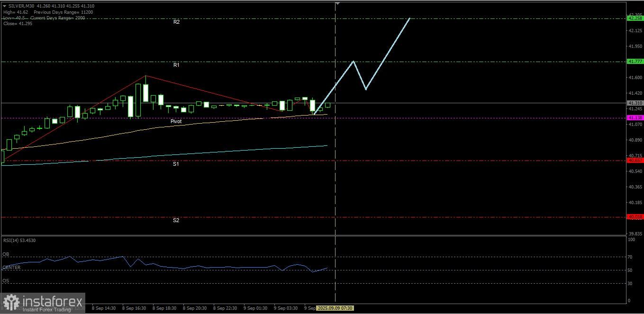
Task: Click the 8 Sep 16:30 time label
Action: point(135,308)
